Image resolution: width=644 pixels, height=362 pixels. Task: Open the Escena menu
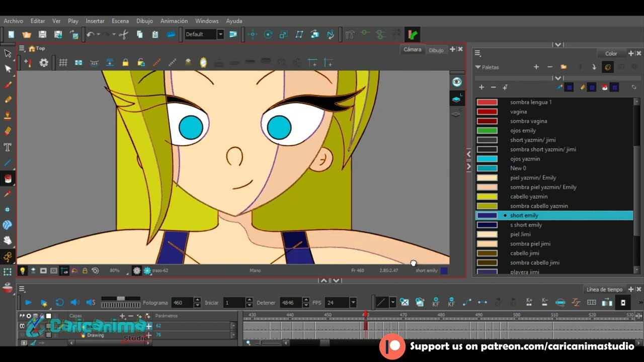point(120,21)
